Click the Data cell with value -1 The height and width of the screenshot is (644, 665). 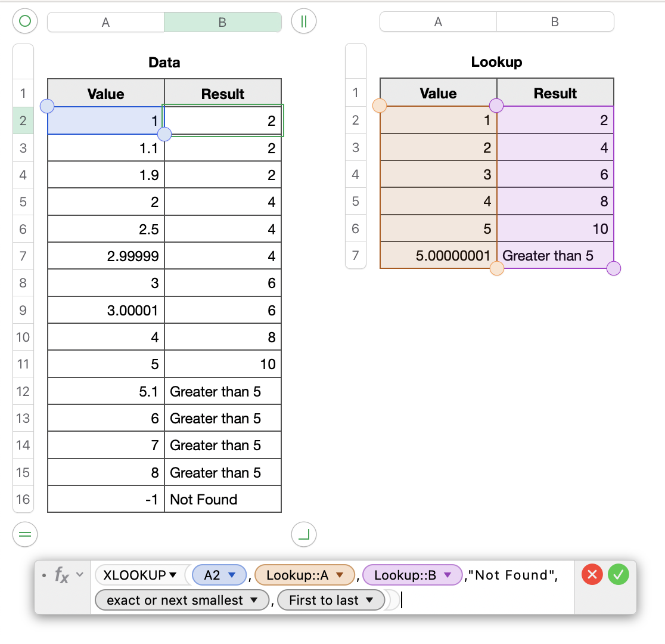point(106,499)
